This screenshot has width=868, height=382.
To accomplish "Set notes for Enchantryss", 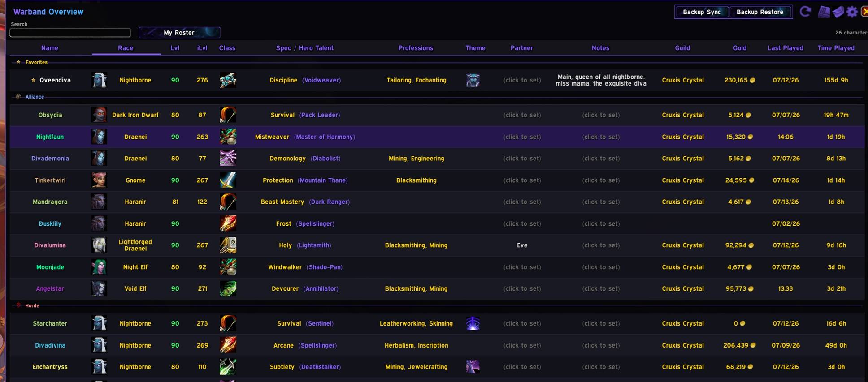I will [601, 367].
